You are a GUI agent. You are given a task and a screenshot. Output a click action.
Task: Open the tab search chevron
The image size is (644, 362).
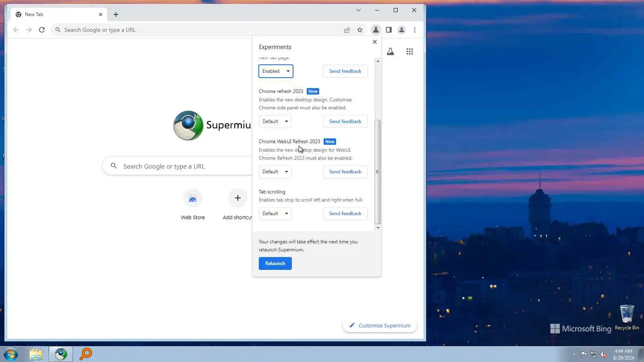pyautogui.click(x=359, y=10)
